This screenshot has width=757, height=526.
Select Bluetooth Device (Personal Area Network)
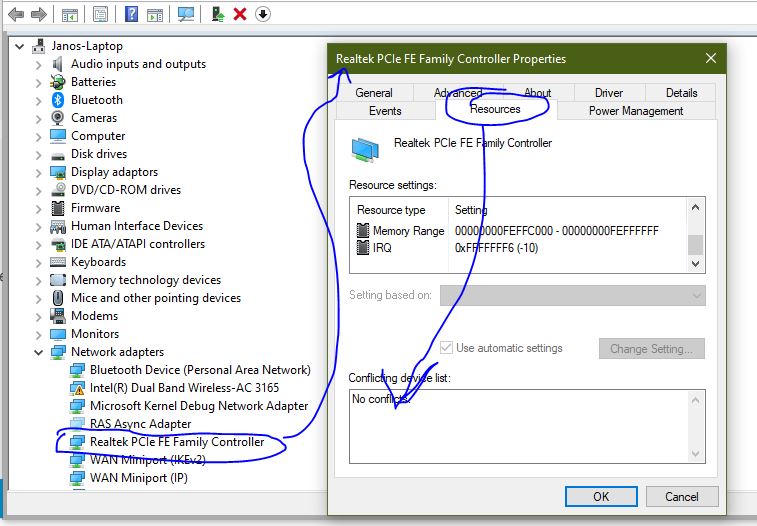(200, 370)
